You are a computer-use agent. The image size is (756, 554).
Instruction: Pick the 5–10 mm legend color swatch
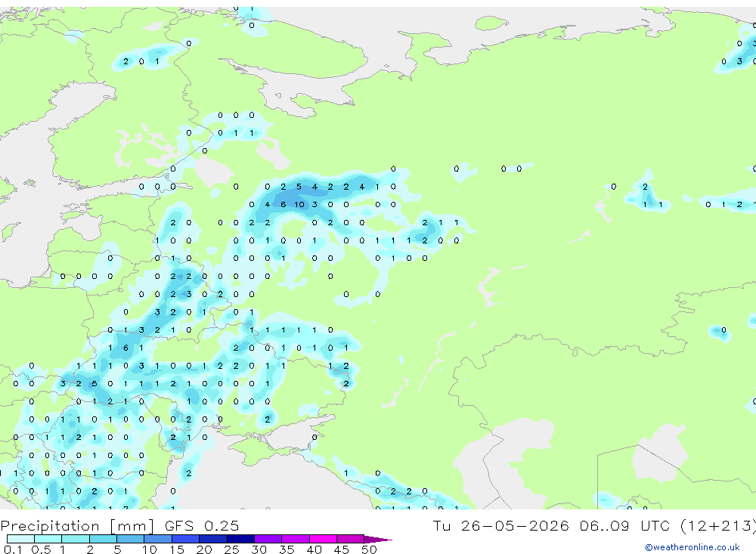[x=131, y=539]
